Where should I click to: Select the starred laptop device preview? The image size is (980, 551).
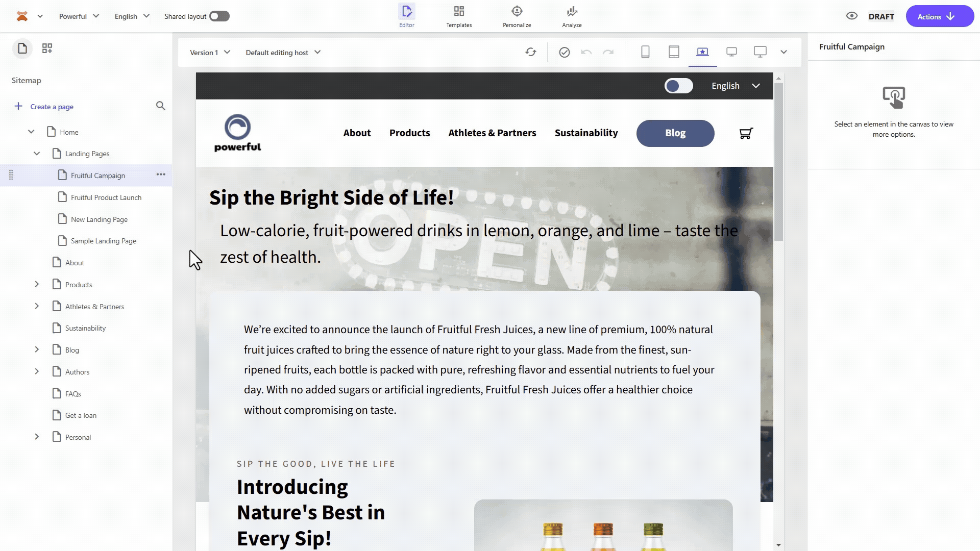point(703,52)
